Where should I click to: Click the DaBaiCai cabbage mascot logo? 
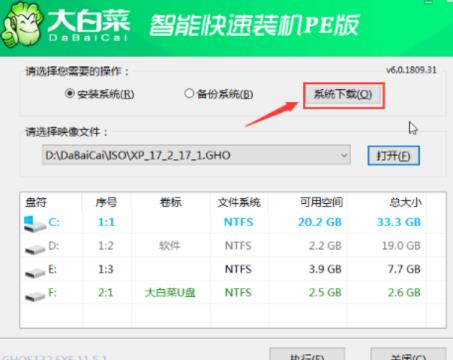[22, 26]
